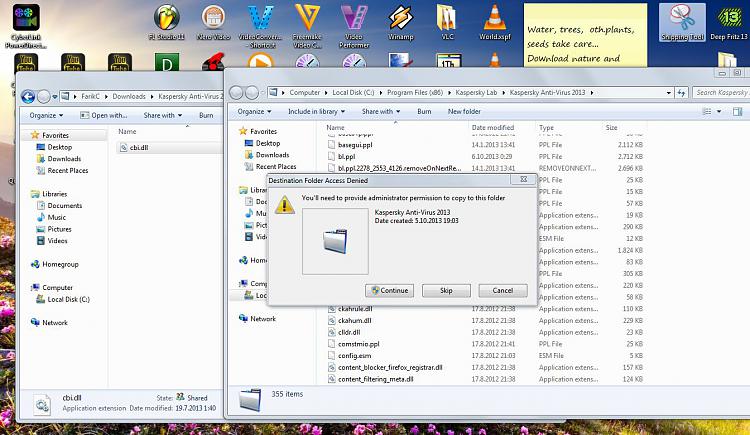Close the Destination Folder Access Denied dialog

point(523,179)
